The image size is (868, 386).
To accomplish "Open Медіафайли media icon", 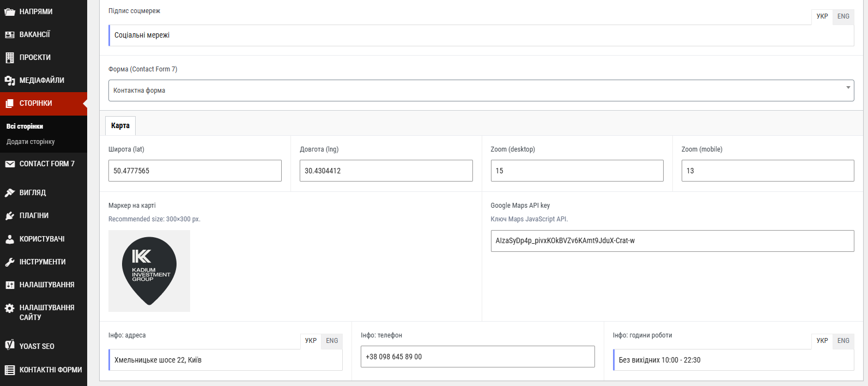I will 10,81.
